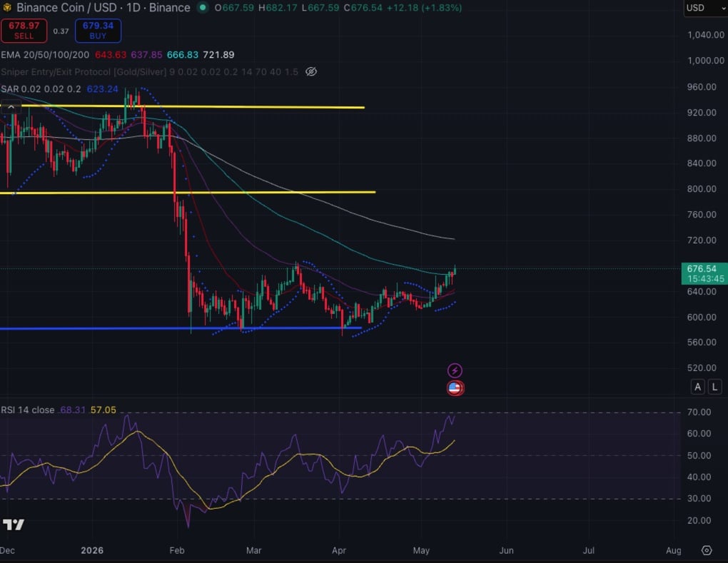
Task: Select the EMA 20/50/100/200 indicator label
Action: coord(45,55)
